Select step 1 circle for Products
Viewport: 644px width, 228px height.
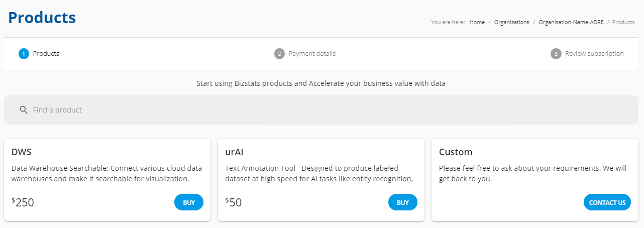point(24,54)
